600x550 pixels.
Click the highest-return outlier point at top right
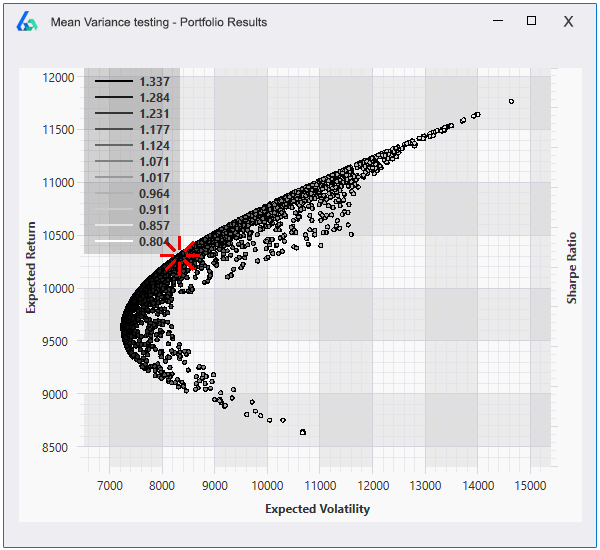point(512,101)
